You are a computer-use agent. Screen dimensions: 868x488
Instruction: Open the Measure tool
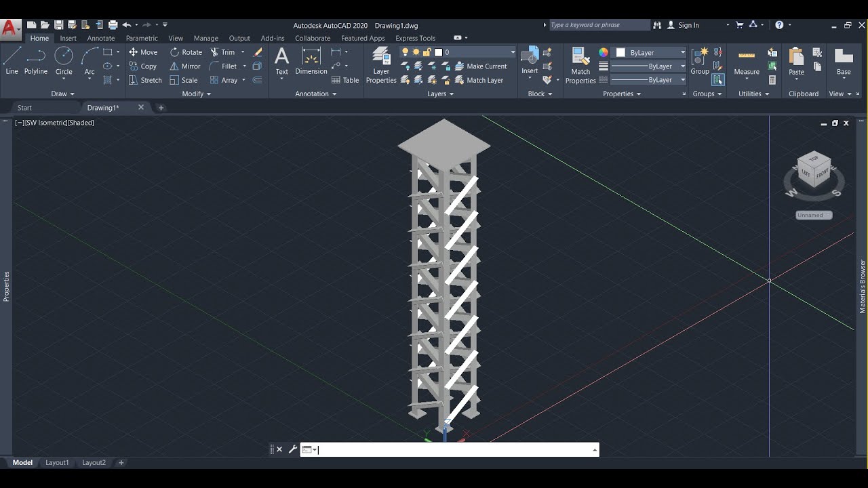[747, 61]
